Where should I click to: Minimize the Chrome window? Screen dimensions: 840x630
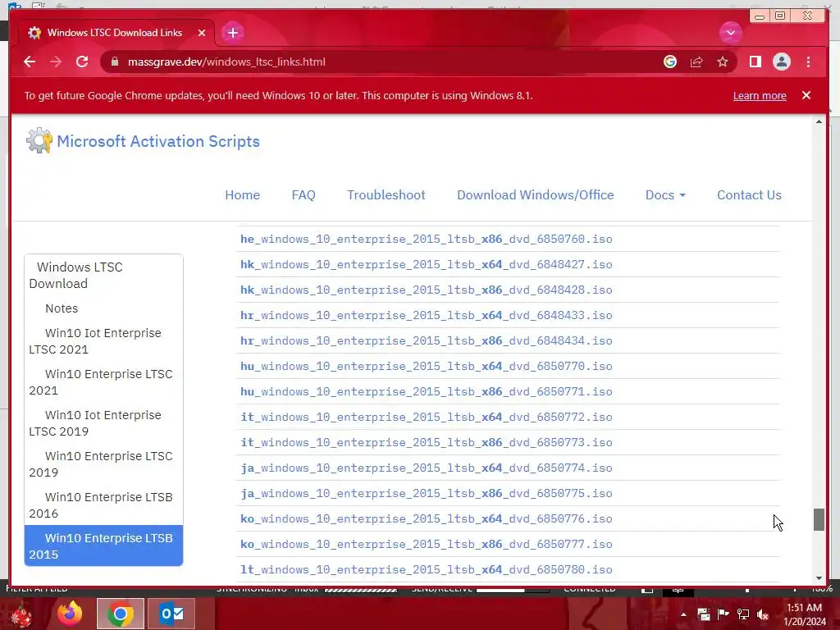coord(759,16)
